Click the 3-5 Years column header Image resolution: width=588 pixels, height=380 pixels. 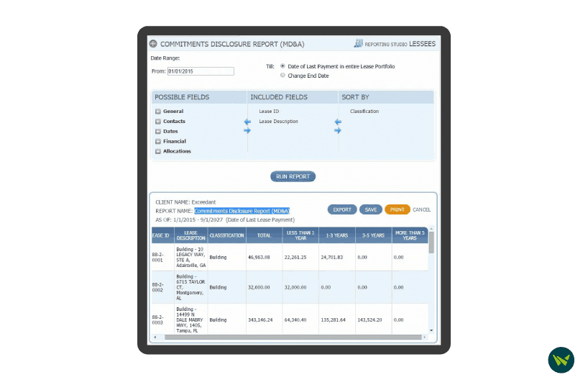(373, 235)
